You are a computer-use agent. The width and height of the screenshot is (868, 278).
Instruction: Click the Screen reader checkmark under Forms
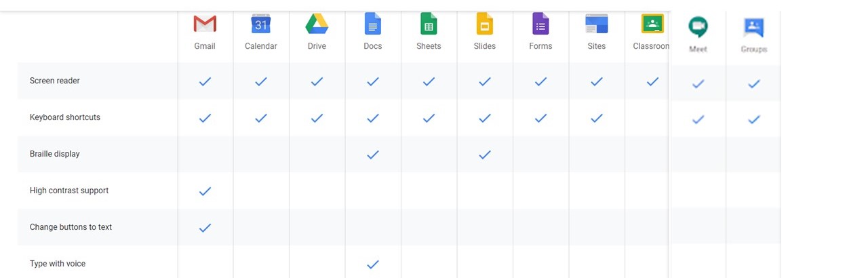pyautogui.click(x=540, y=81)
